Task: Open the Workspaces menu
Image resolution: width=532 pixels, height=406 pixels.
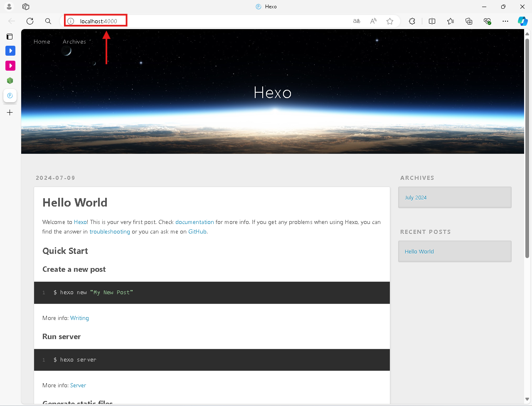Action: pyautogui.click(x=26, y=7)
